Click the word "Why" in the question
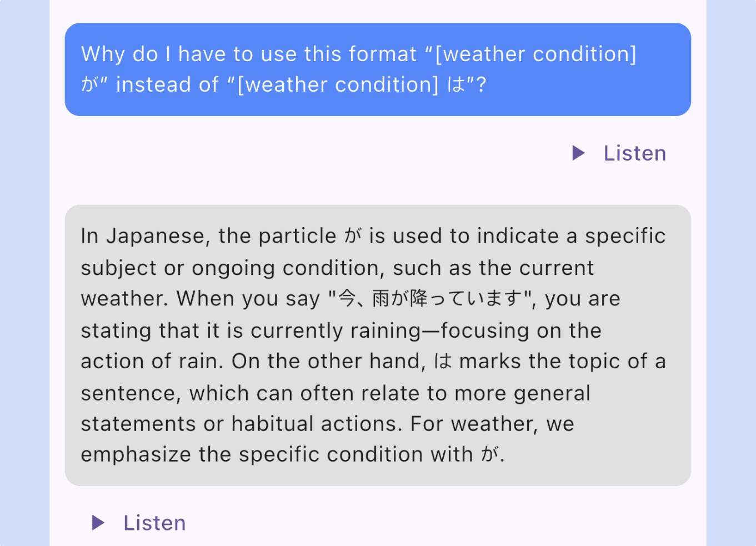 [x=103, y=54]
